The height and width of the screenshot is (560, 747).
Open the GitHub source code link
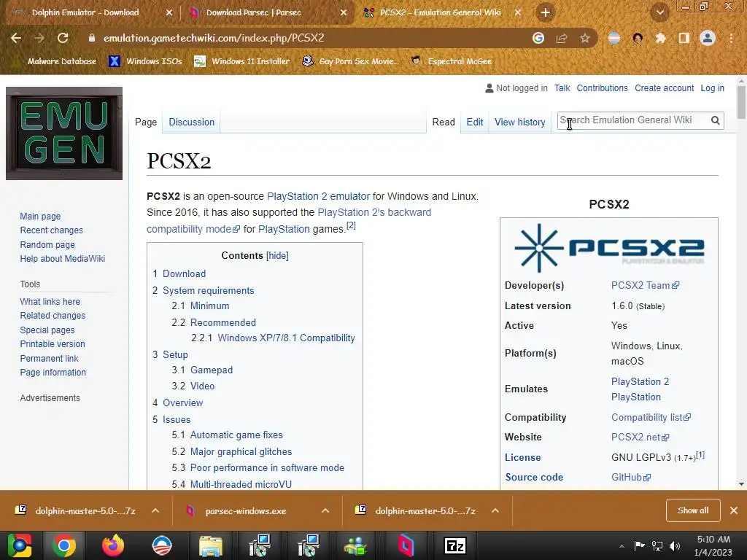(x=631, y=477)
